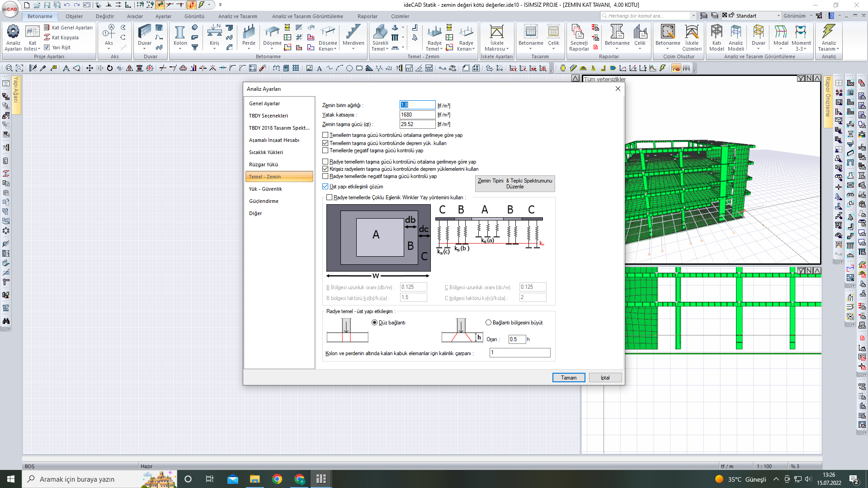
Task: Open the İskele Makrosu tool
Action: tap(496, 33)
